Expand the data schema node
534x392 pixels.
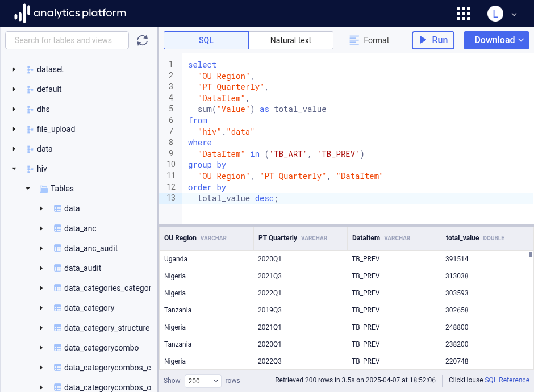coord(14,149)
